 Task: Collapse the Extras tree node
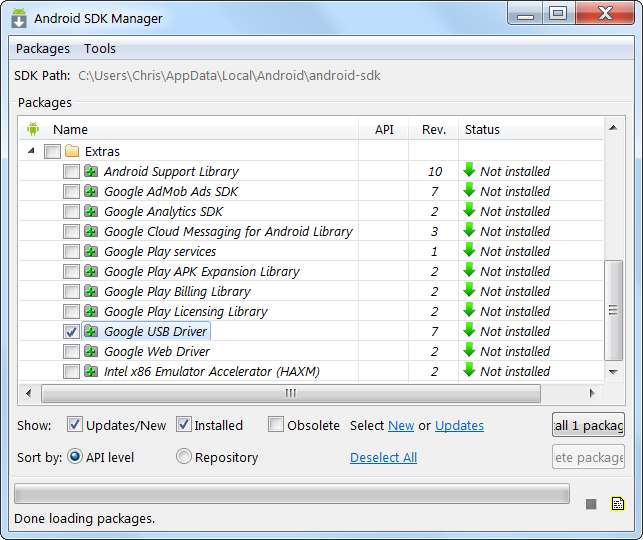point(32,152)
